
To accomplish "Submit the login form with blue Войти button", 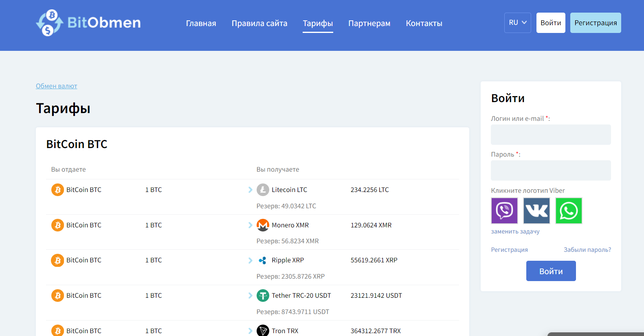I will click(x=551, y=271).
